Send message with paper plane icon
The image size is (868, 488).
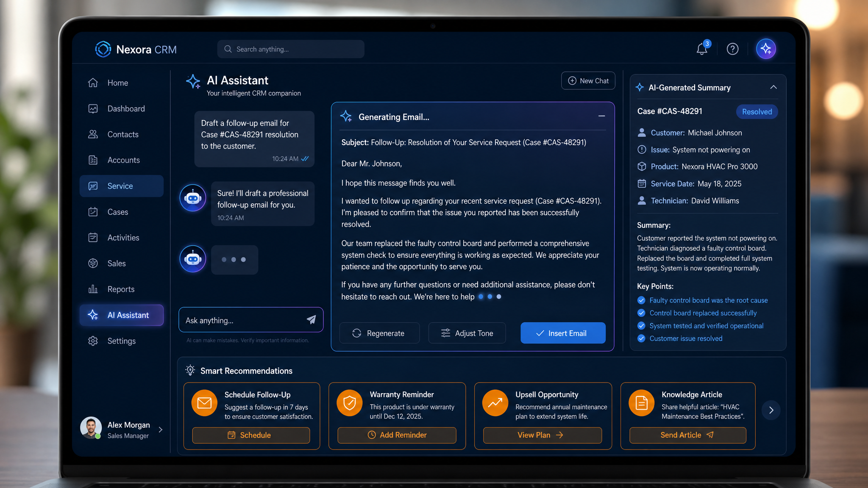[312, 320]
